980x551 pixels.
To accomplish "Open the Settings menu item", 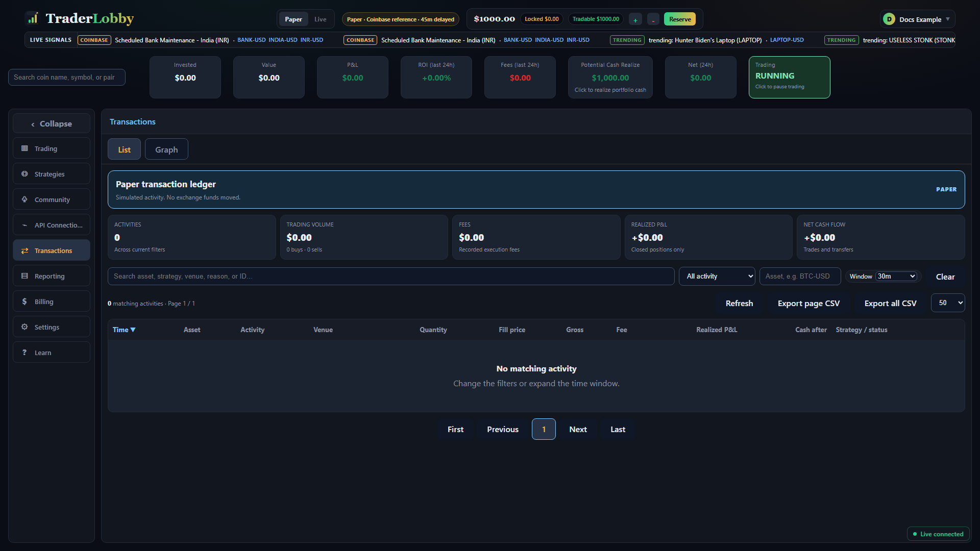I will coord(52,327).
